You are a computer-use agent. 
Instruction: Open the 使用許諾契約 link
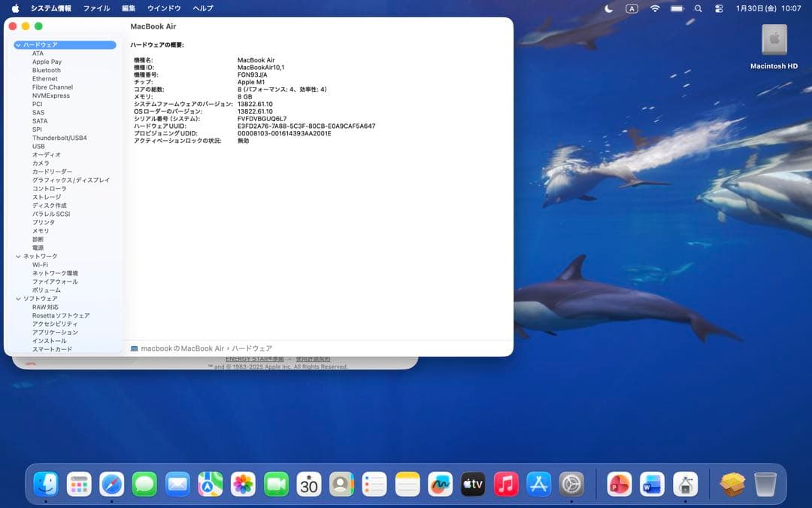point(314,359)
